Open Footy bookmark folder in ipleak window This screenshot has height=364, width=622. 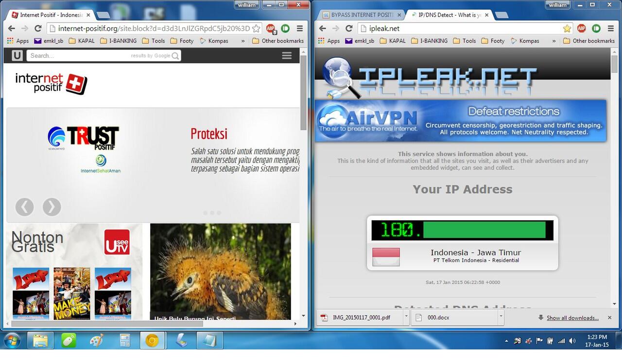click(493, 41)
